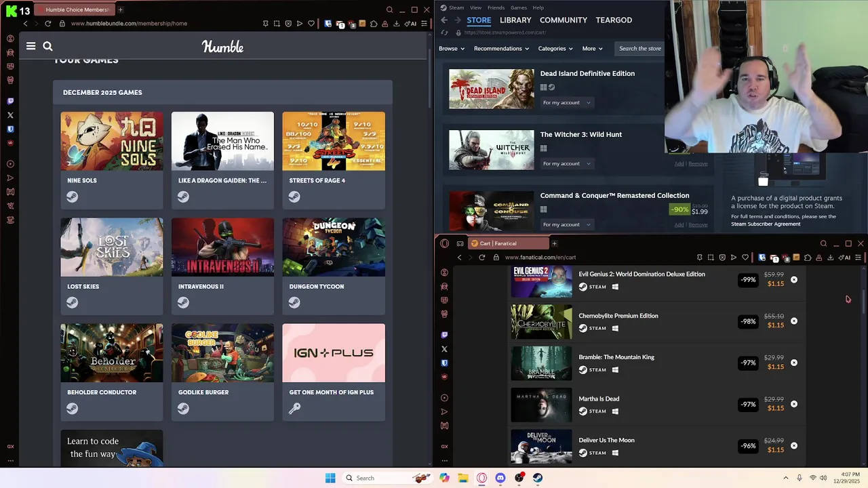Open Friends menu in Steam
The width and height of the screenshot is (868, 488).
(x=496, y=7)
